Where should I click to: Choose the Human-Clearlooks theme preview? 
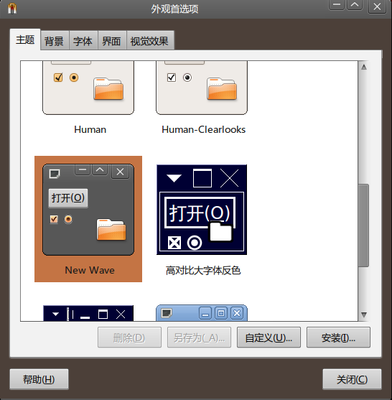coord(202,88)
